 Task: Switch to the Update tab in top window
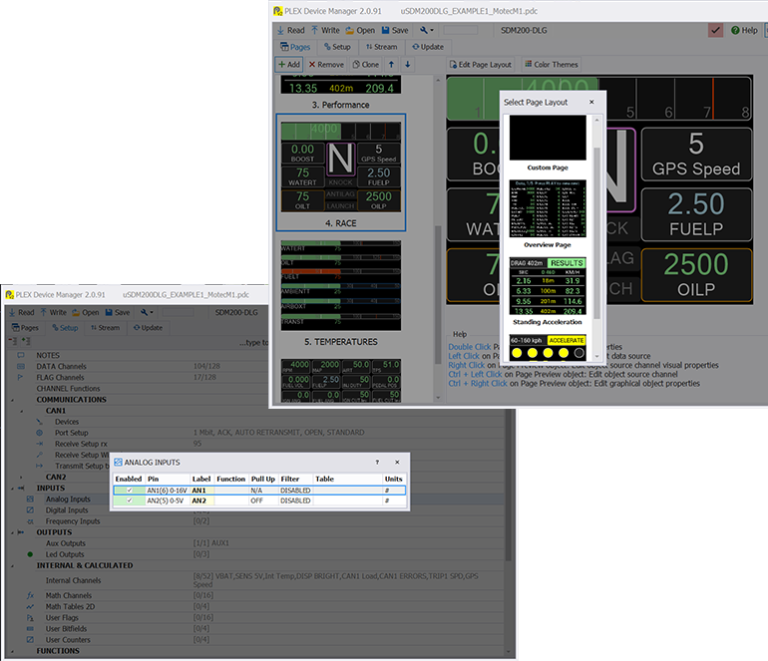coord(427,46)
